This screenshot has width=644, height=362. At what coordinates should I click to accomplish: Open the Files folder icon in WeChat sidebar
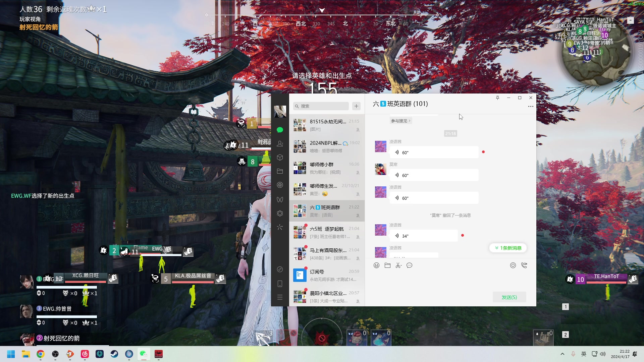280,171
